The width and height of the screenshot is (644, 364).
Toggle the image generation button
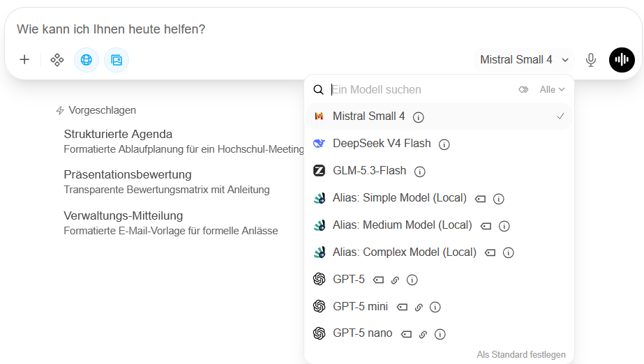pos(117,60)
